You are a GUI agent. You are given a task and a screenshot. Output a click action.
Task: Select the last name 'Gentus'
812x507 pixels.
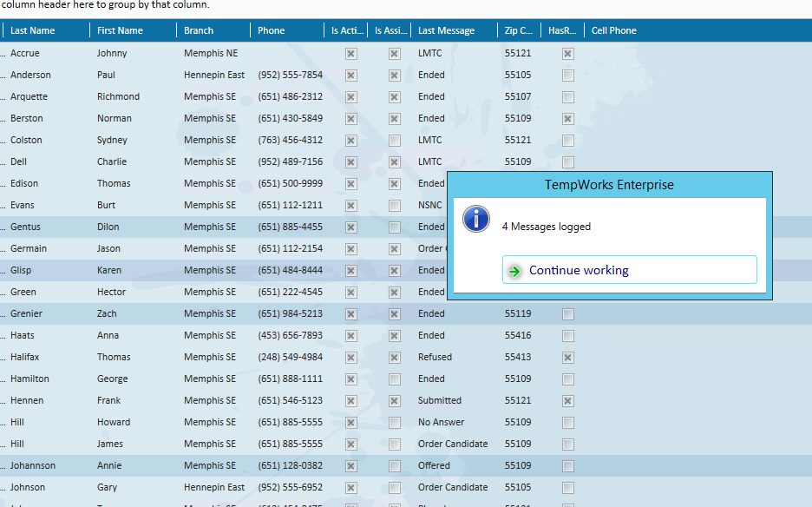pyautogui.click(x=25, y=227)
